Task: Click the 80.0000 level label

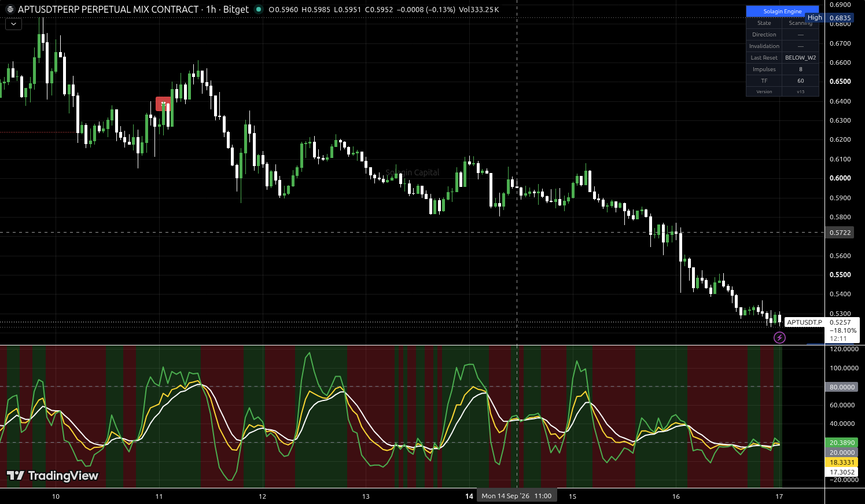Action: (x=842, y=387)
